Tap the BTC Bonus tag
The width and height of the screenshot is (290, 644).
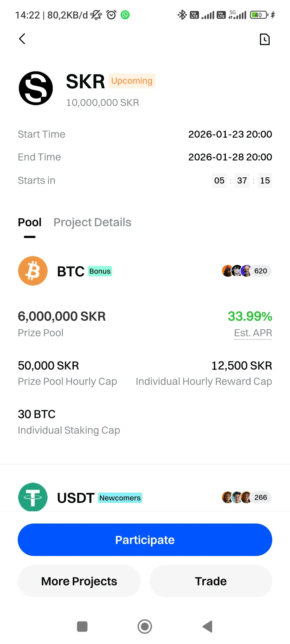100,271
